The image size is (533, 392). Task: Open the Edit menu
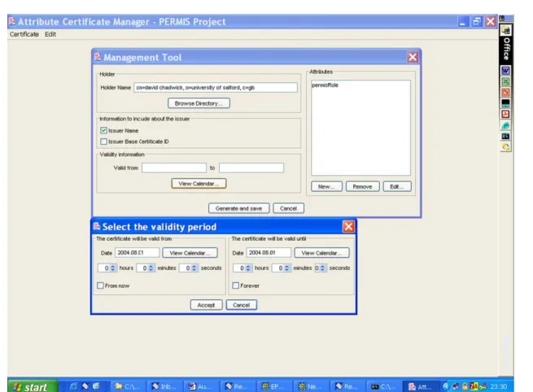click(x=50, y=34)
